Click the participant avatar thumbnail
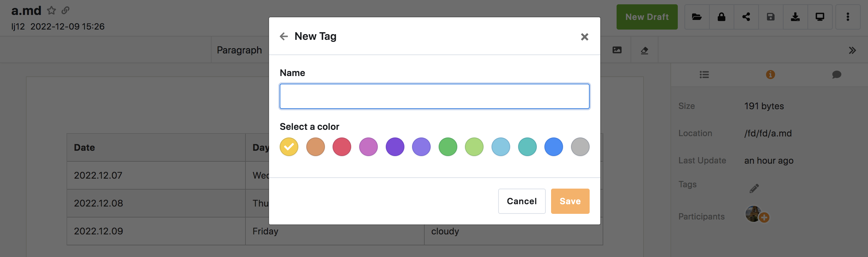This screenshot has width=868, height=257. tap(752, 214)
